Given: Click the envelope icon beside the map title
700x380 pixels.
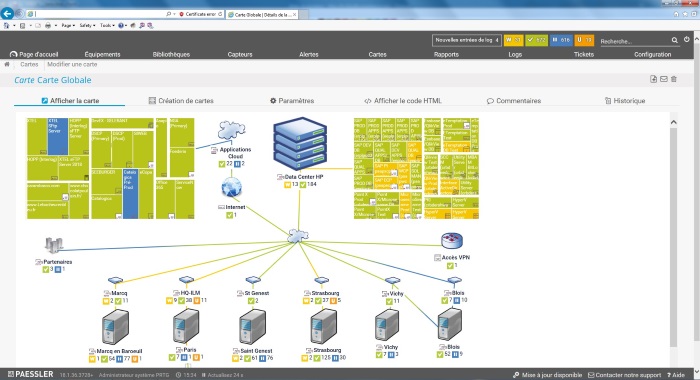Looking at the screenshot, I should point(664,79).
